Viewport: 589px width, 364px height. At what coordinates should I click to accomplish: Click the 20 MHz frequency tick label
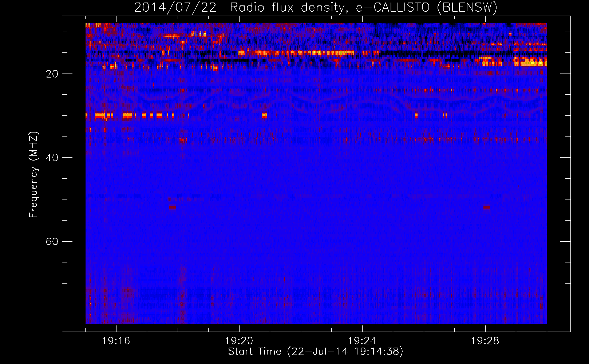coord(52,74)
